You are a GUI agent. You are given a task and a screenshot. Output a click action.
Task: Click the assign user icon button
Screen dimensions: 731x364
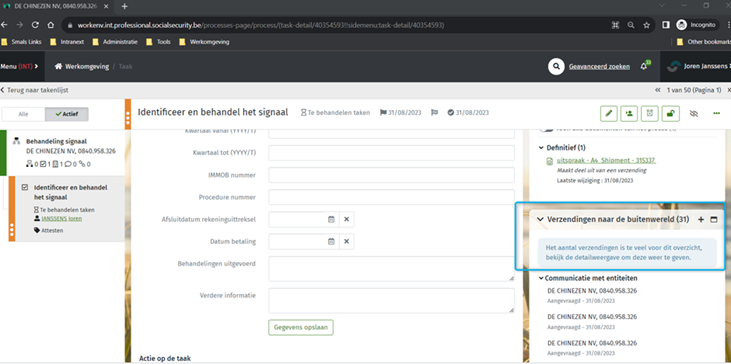pyautogui.click(x=629, y=113)
